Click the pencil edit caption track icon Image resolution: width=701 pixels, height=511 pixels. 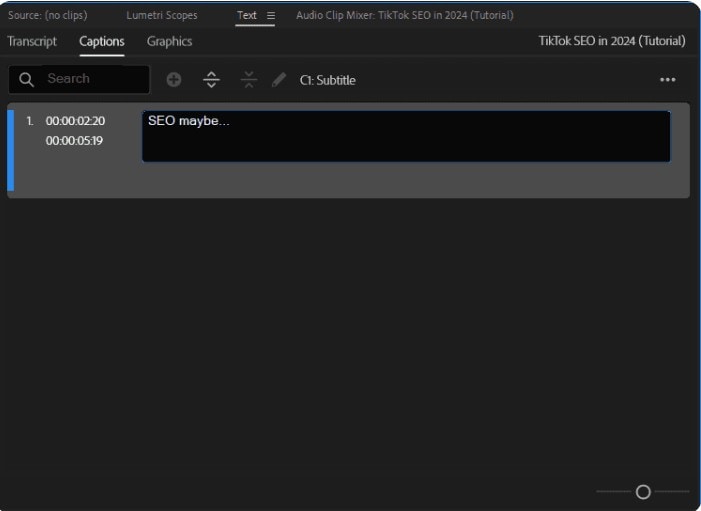pos(279,80)
